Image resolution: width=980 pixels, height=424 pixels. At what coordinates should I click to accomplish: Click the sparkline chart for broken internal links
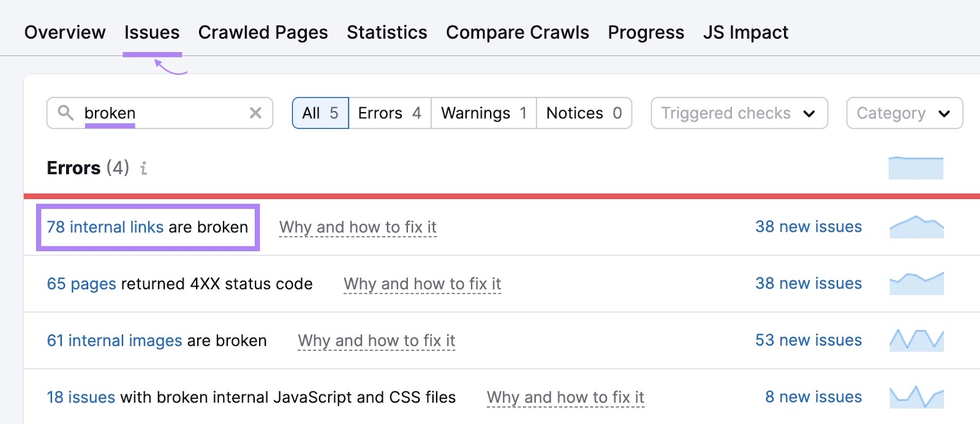click(916, 226)
